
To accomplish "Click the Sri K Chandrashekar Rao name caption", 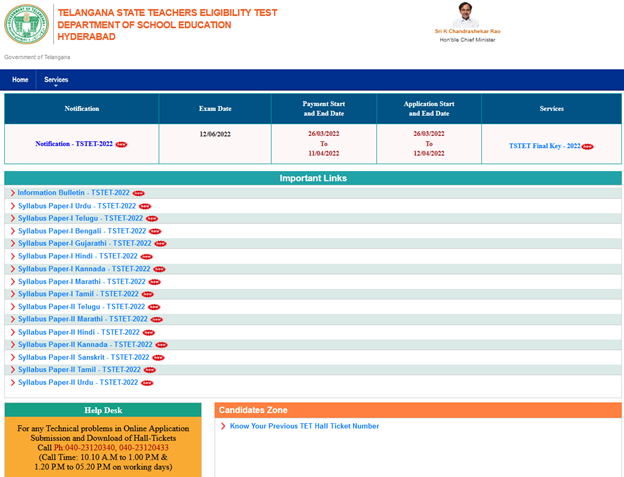I will click(x=467, y=31).
